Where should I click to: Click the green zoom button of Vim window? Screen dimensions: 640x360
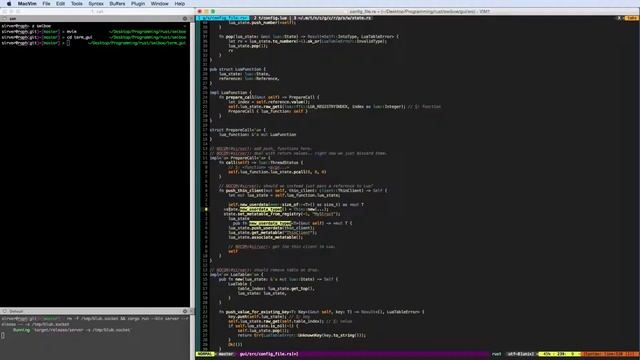coord(213,11)
